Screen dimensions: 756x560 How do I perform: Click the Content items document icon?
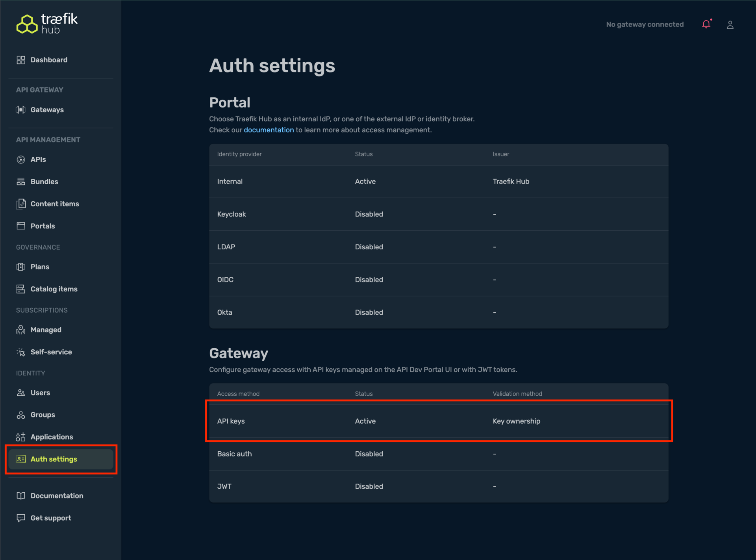21,204
